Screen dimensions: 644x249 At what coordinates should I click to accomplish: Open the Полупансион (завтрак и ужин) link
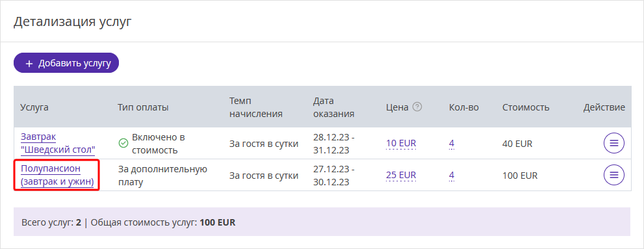tap(57, 175)
